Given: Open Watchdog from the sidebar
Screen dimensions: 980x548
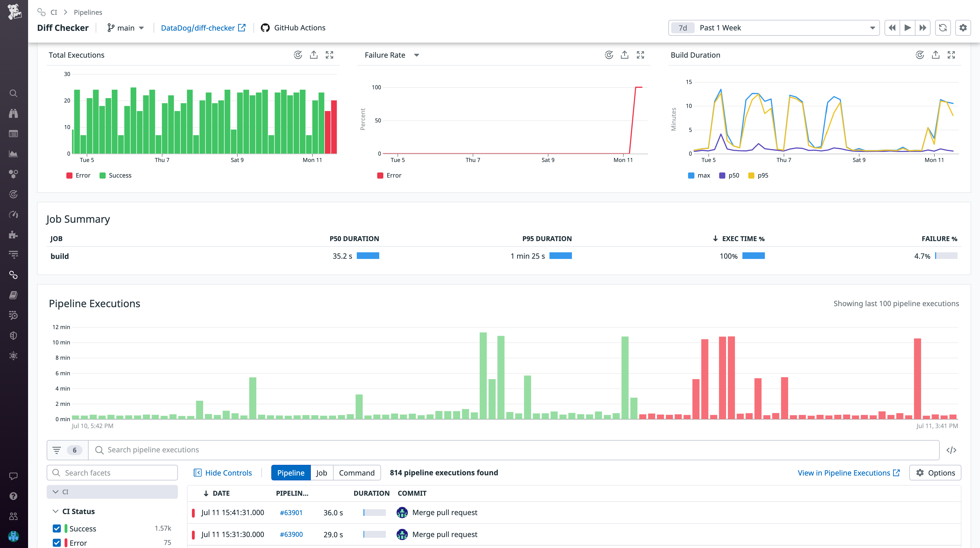Looking at the screenshot, I should (x=14, y=113).
